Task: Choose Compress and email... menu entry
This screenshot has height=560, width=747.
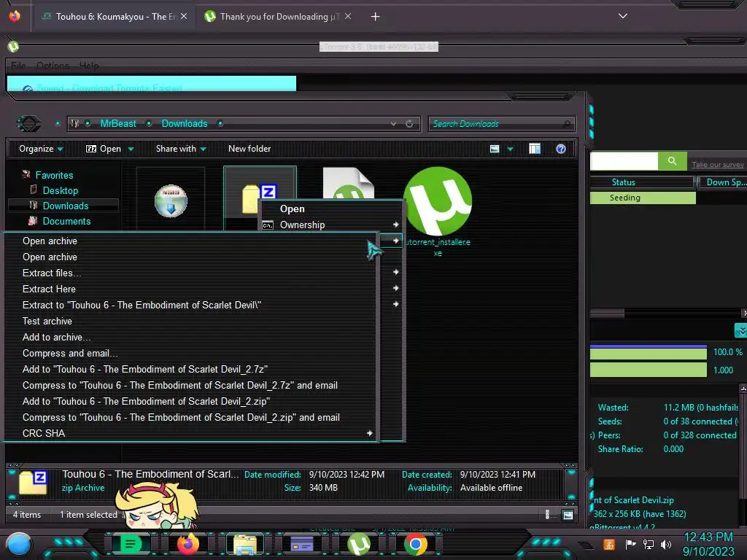Action: (x=190, y=354)
